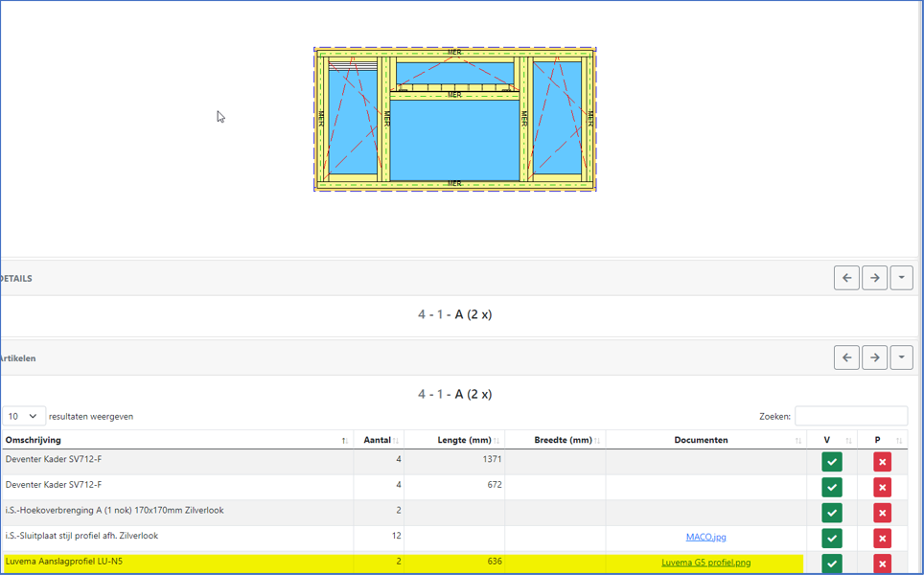924x575 pixels.
Task: Expand the Artikelen section dropdown arrow
Action: point(901,357)
